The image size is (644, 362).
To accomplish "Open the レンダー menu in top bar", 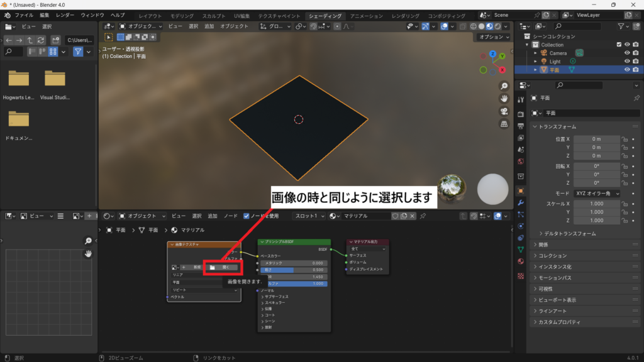I will (65, 14).
